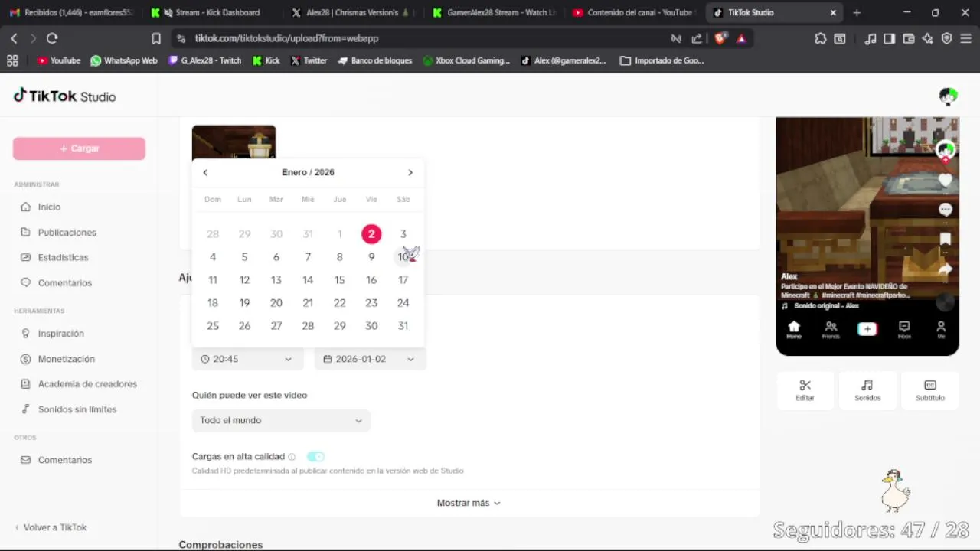Select January 3 in calendar
The height and width of the screenshot is (551, 980).
pos(403,234)
